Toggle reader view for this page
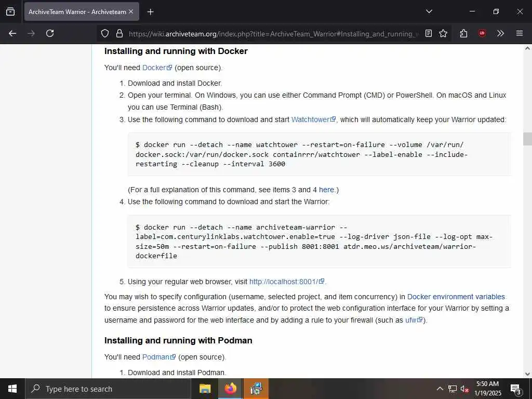Image resolution: width=532 pixels, height=399 pixels. click(x=429, y=33)
